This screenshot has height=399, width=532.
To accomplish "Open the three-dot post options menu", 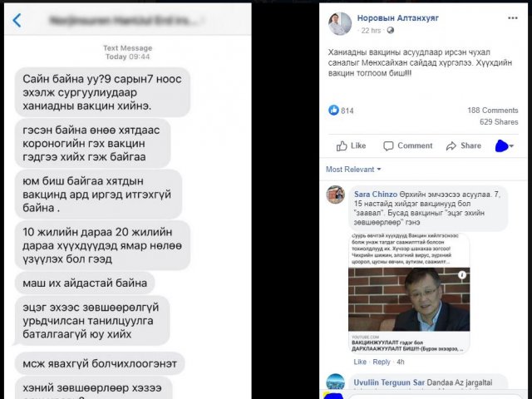I will pyautogui.click(x=512, y=18).
